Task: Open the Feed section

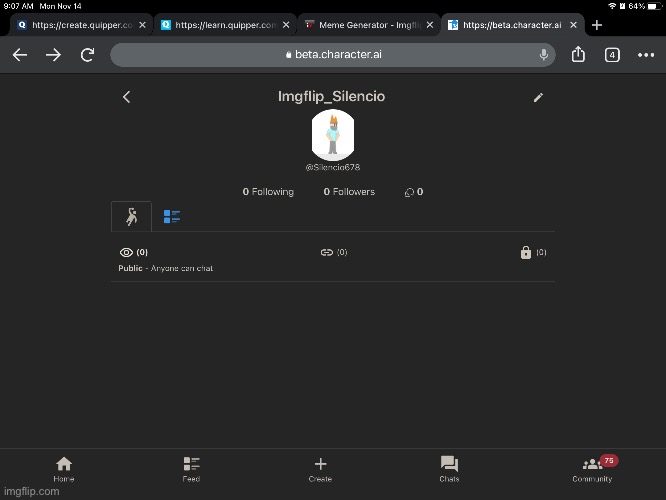Action: click(191, 468)
